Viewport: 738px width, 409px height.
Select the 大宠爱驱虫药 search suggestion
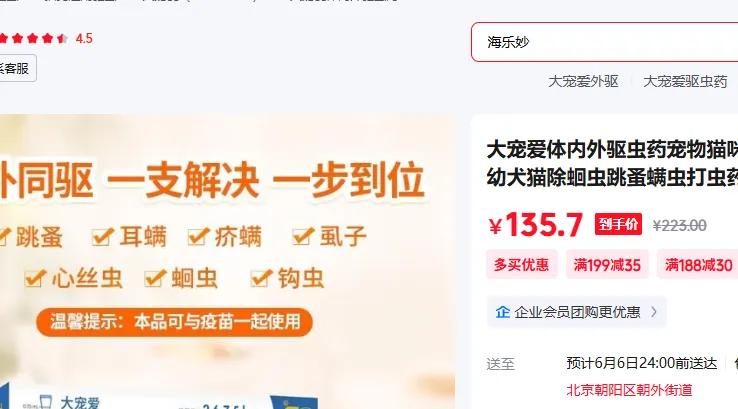[x=685, y=81]
